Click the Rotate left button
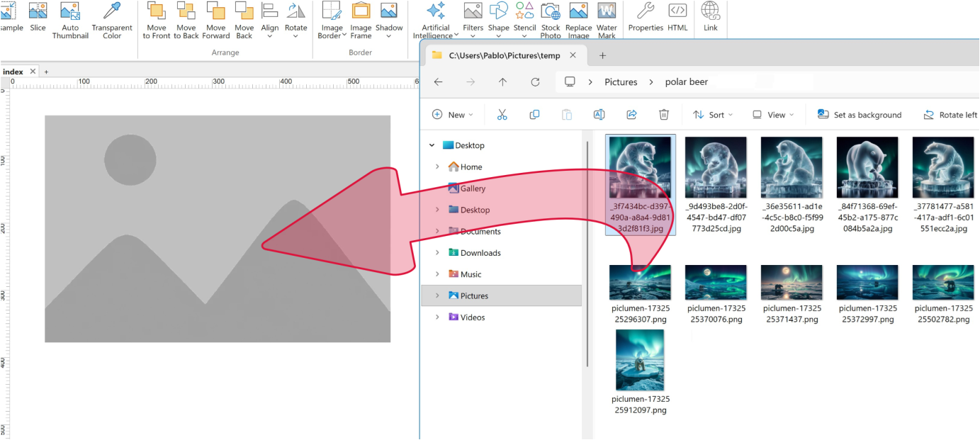Viewport: 980px width, 440px height. pos(950,115)
